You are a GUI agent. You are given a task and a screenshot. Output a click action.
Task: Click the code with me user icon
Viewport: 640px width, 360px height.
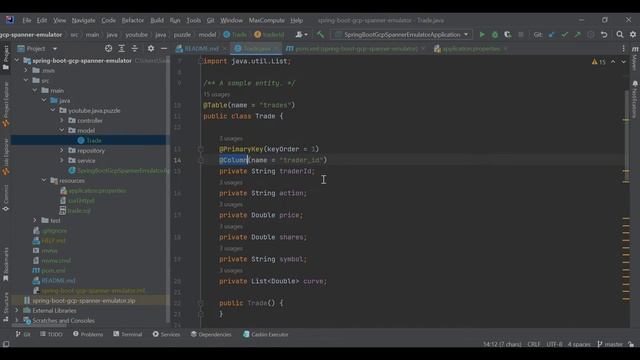(x=301, y=35)
